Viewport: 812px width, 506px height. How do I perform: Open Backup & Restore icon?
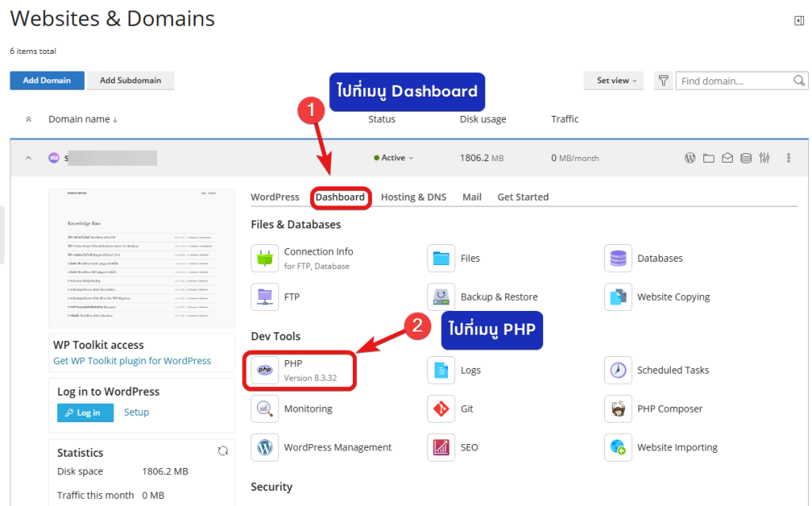coord(441,297)
